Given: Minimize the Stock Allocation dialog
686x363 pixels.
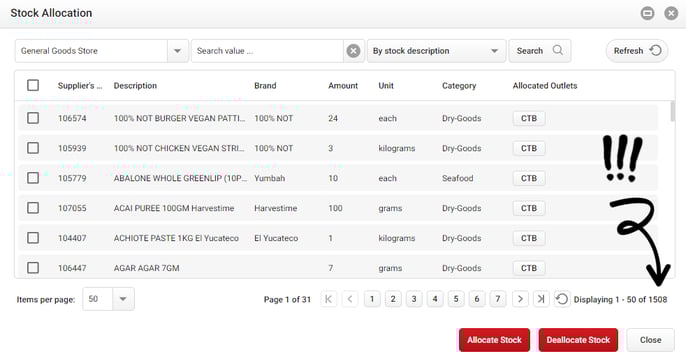Looking at the screenshot, I should pyautogui.click(x=648, y=13).
